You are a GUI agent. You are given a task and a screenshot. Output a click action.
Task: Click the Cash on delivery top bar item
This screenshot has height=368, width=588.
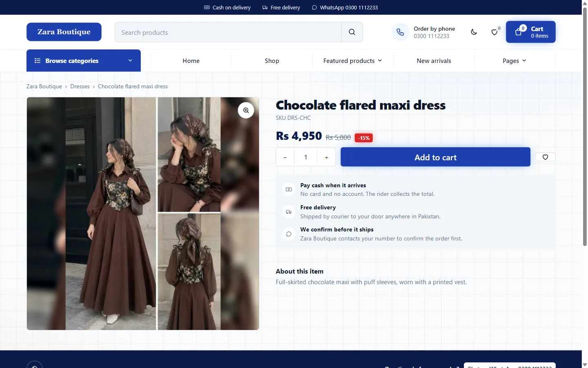pos(227,7)
